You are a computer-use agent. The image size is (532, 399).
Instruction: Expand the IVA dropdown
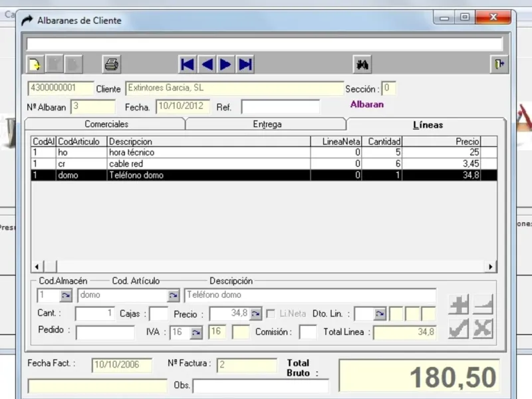coord(196,332)
